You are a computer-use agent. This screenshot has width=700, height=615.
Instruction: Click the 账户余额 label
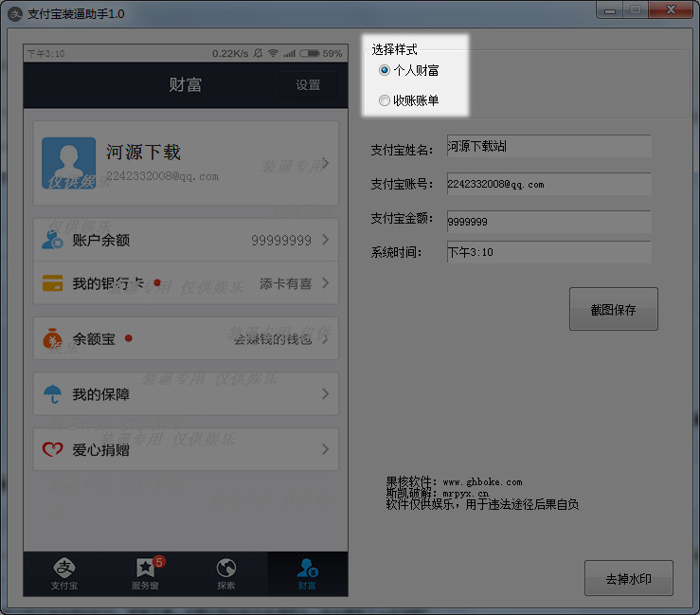[101, 241]
